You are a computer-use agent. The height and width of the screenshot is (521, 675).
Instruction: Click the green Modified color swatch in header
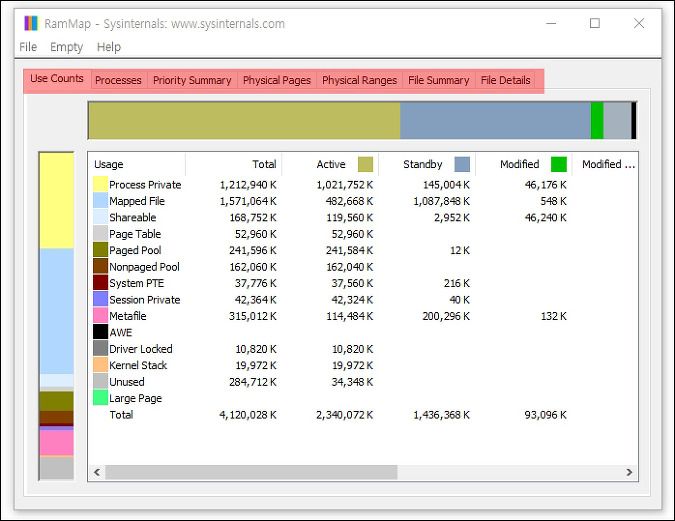coord(559,164)
